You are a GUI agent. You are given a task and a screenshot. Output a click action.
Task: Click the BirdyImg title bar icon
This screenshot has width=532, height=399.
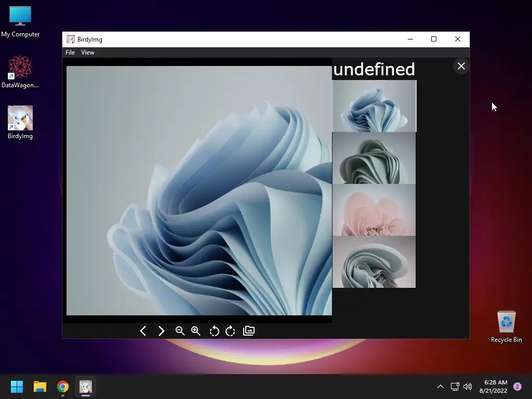pos(71,39)
